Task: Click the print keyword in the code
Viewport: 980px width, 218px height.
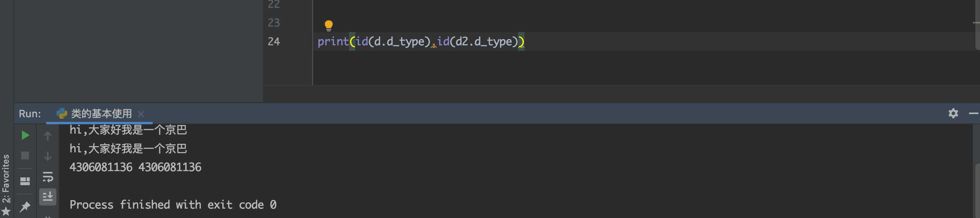Action: tap(333, 41)
